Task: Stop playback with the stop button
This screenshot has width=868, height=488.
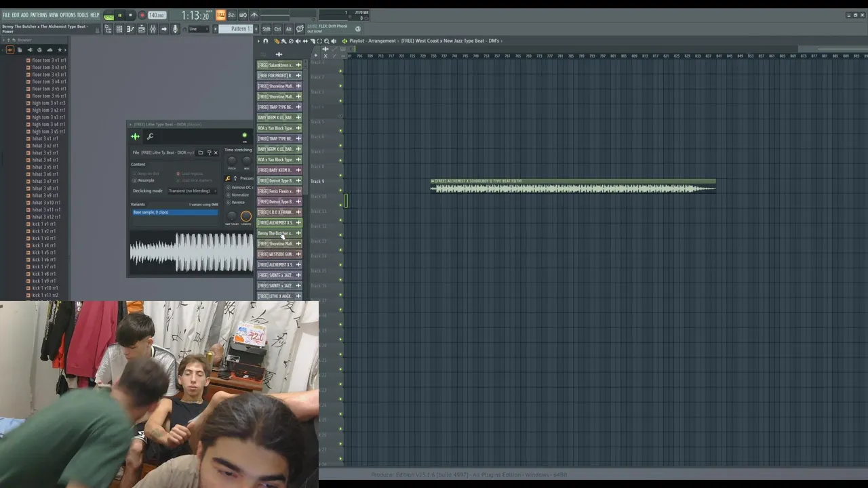Action: 130,16
